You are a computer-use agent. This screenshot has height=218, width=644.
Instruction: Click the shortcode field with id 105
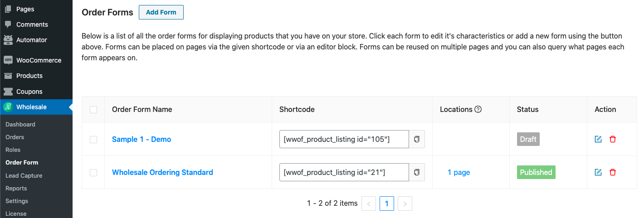(x=344, y=139)
